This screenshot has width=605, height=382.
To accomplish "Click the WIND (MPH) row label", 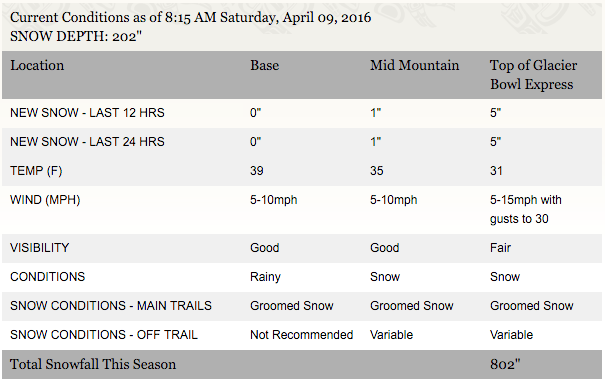I will click(x=45, y=200).
